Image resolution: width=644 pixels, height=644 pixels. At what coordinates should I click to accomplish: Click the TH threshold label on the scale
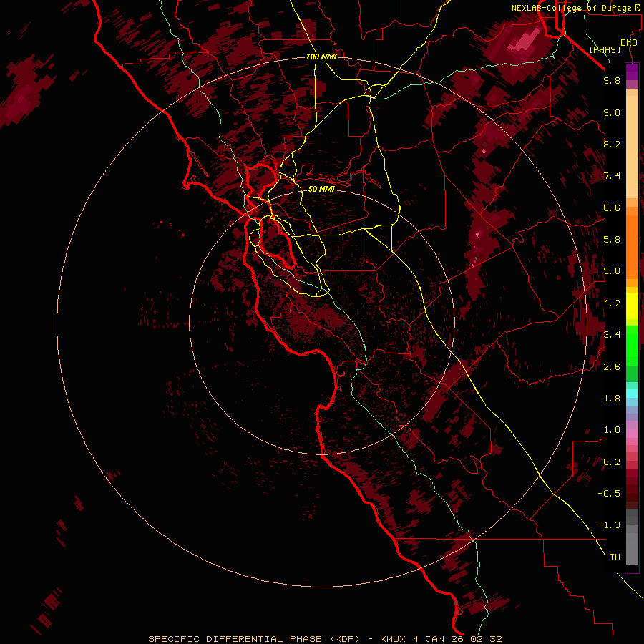point(615,557)
